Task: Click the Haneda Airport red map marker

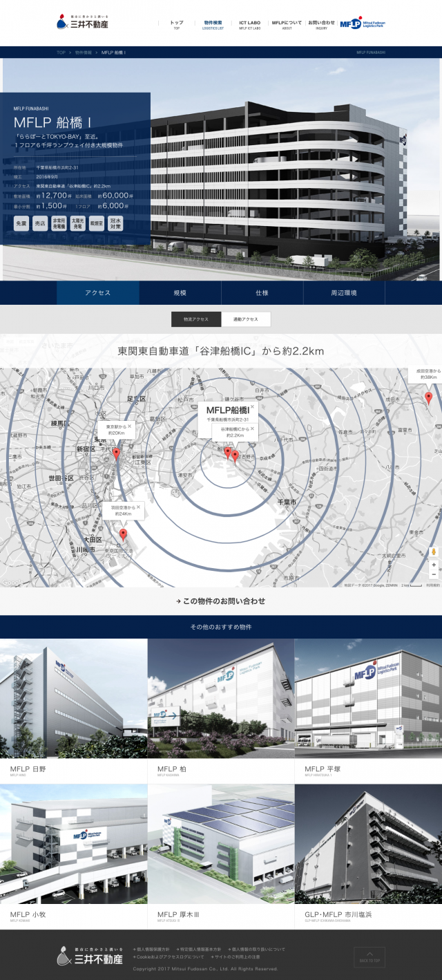Action: (123, 534)
